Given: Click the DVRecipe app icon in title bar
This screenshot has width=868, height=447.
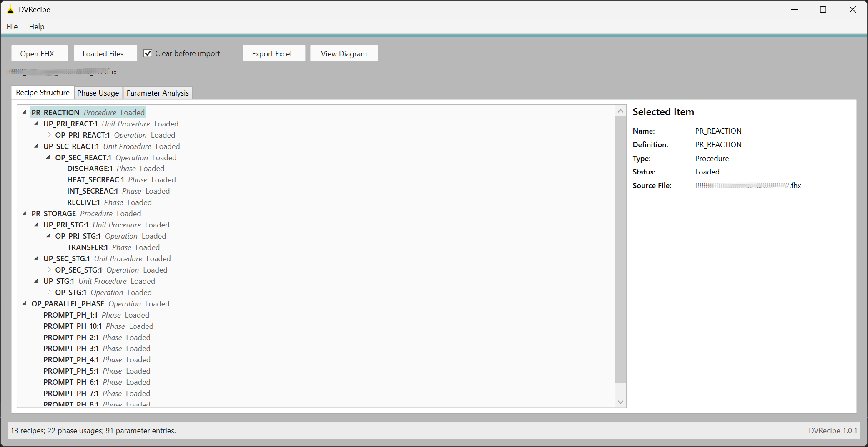Looking at the screenshot, I should point(10,9).
